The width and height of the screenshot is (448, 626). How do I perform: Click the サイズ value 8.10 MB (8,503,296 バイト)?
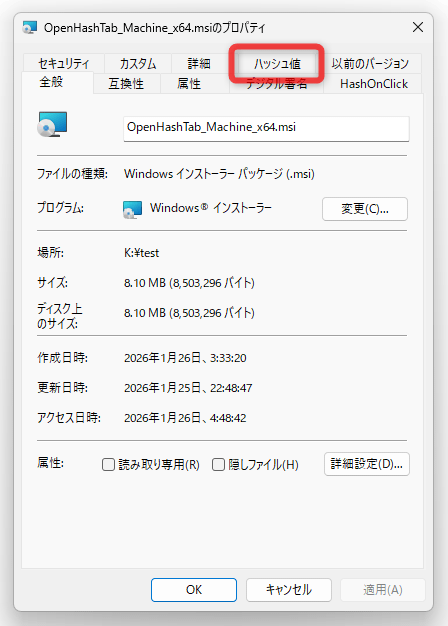[x=189, y=283]
